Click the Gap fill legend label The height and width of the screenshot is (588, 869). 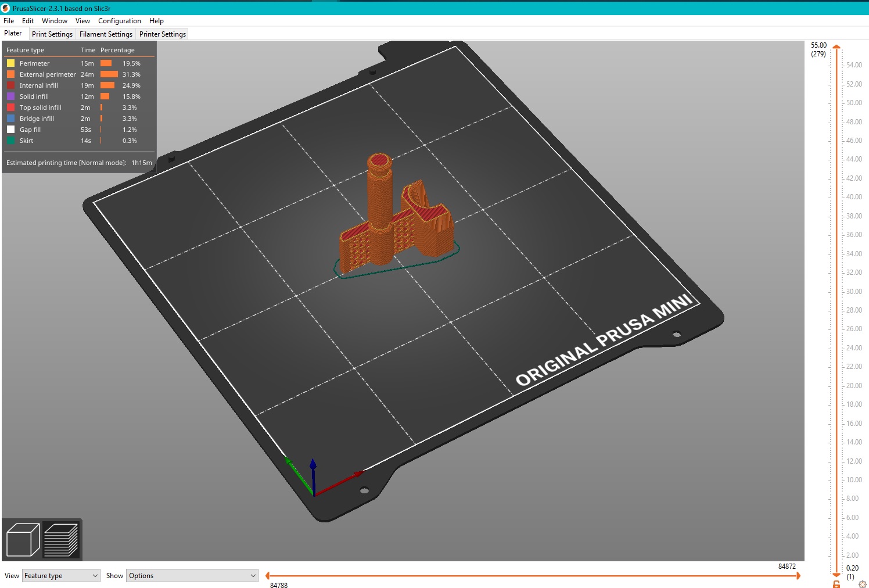click(30, 130)
